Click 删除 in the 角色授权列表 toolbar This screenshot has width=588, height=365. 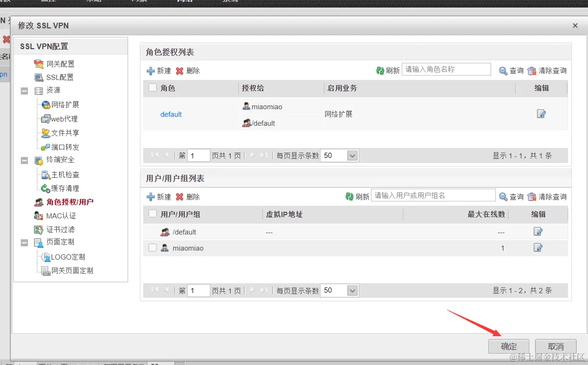(x=188, y=70)
